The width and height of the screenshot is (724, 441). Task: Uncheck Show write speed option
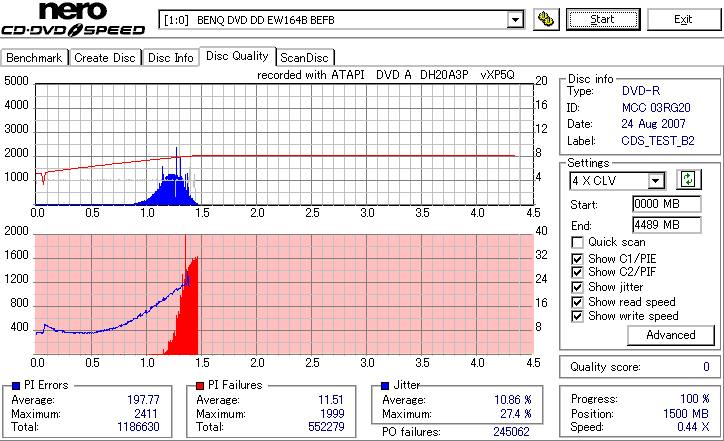click(577, 316)
